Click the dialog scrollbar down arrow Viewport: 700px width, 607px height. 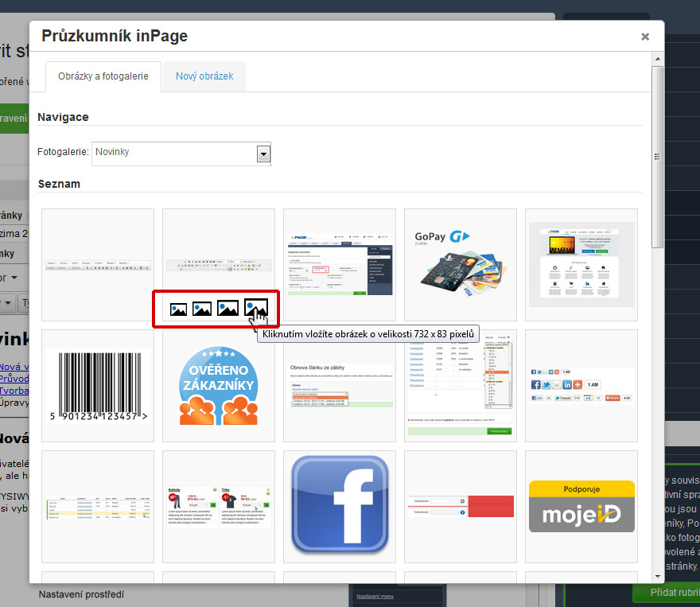pyautogui.click(x=657, y=576)
